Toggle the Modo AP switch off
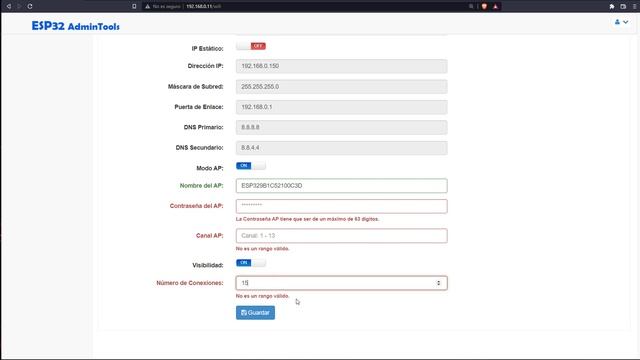The width and height of the screenshot is (640, 360). pos(251,166)
